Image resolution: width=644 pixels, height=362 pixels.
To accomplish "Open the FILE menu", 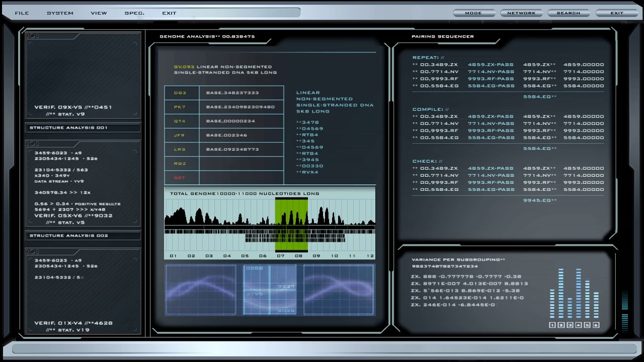I will click(22, 13).
